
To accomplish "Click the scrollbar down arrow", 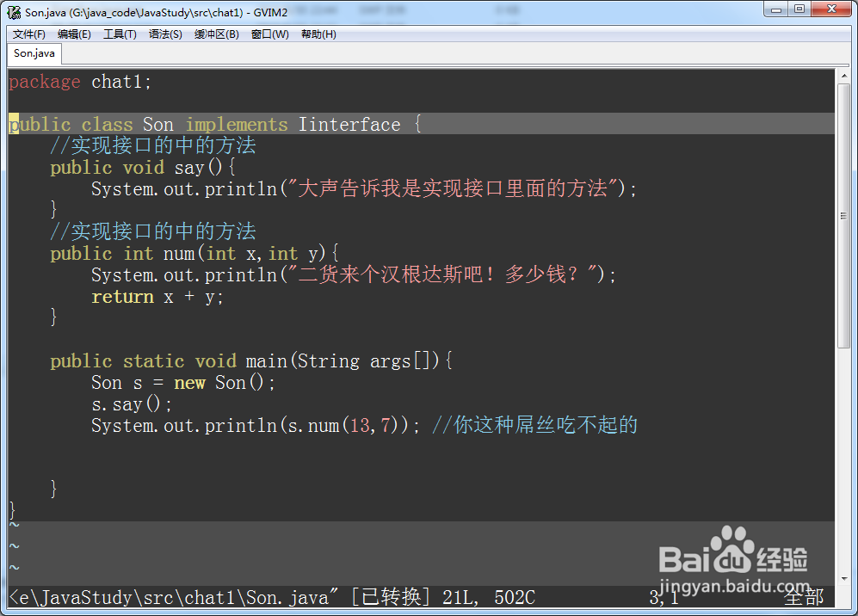I will tap(843, 578).
